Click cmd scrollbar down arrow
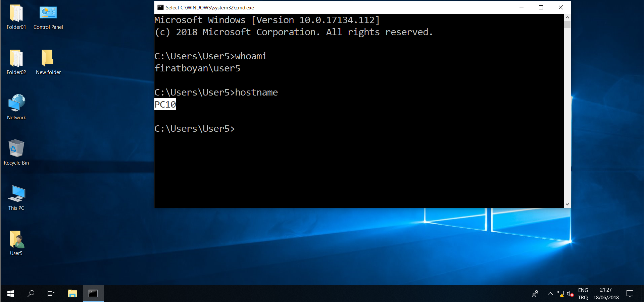Image resolution: width=644 pixels, height=302 pixels. (x=567, y=204)
